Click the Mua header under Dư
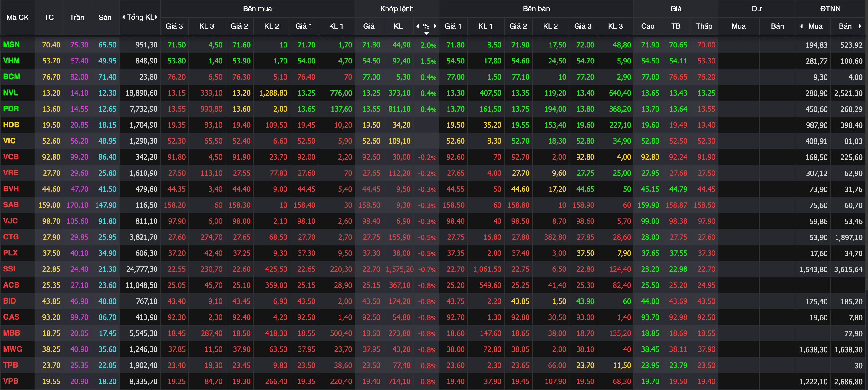 coord(738,26)
